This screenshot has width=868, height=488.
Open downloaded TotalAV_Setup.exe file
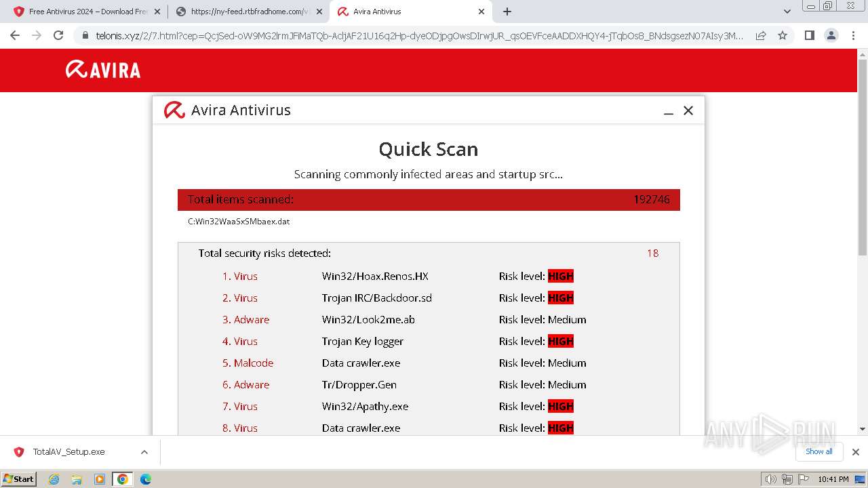[x=68, y=451]
